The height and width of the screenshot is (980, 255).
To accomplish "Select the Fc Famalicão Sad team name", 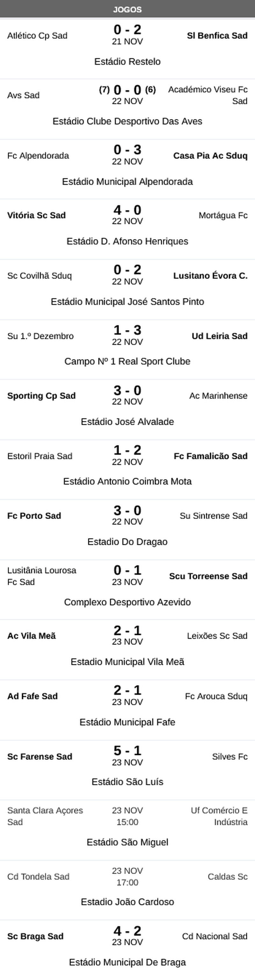I will coord(210,456).
